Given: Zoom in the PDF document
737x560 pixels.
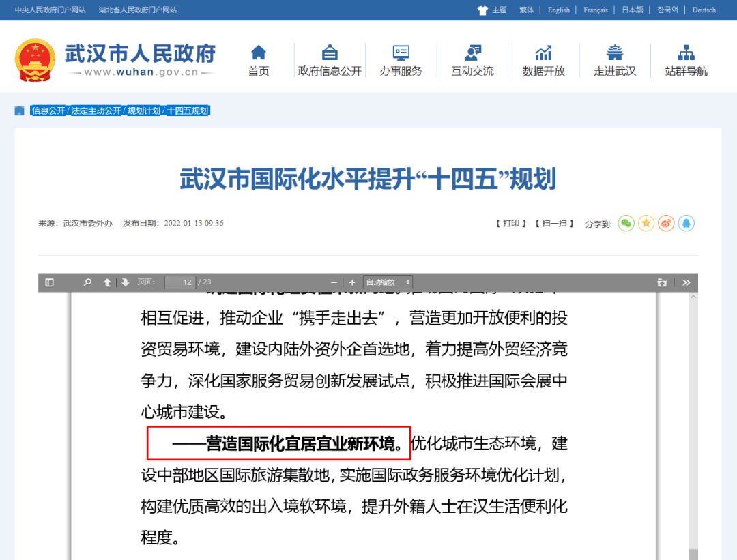Looking at the screenshot, I should click(352, 282).
